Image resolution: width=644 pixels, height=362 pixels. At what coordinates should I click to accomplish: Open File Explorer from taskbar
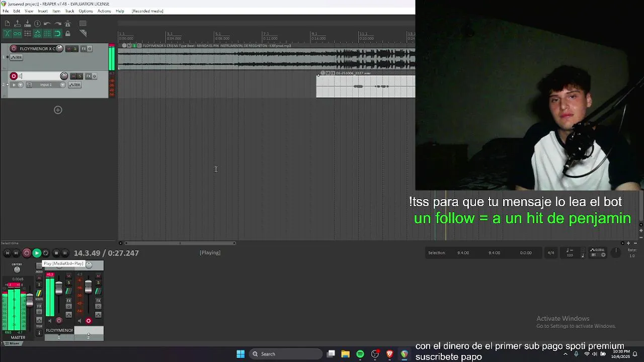click(345, 354)
